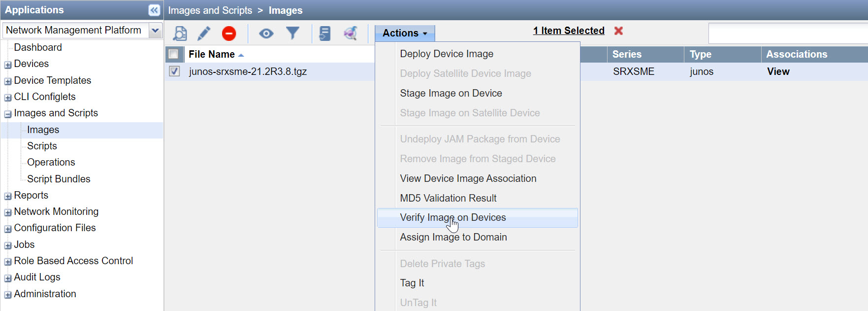Screen dimensions: 868x311
Task: Toggle the select-all checkbox in table header
Action: click(x=174, y=54)
